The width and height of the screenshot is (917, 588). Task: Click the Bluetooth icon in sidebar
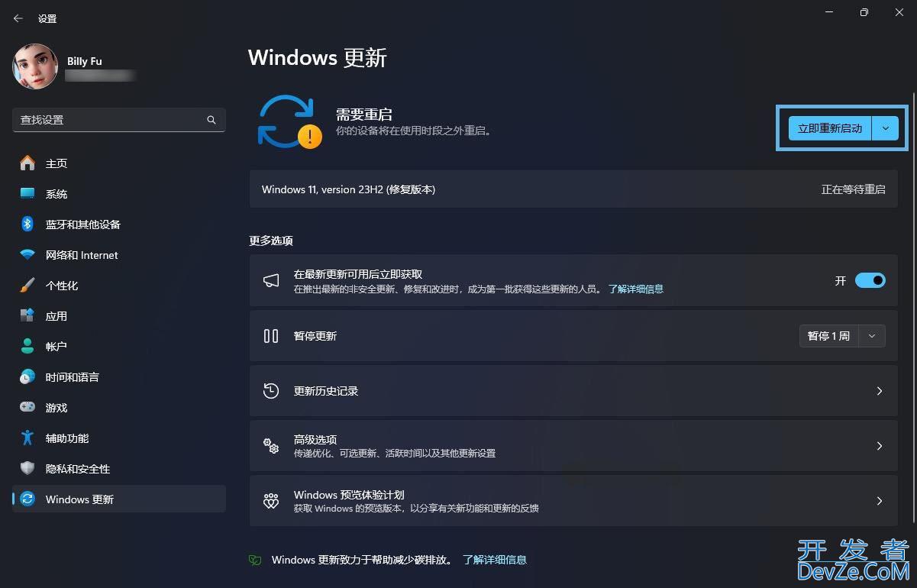click(x=27, y=224)
